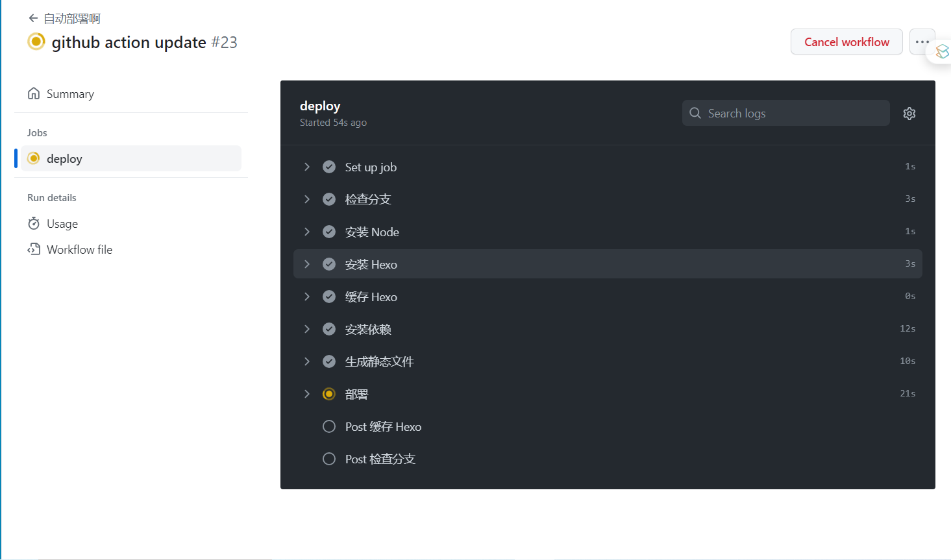The width and height of the screenshot is (951, 560).
Task: Go back via the 自动部署啊 arrow
Action: tap(33, 18)
